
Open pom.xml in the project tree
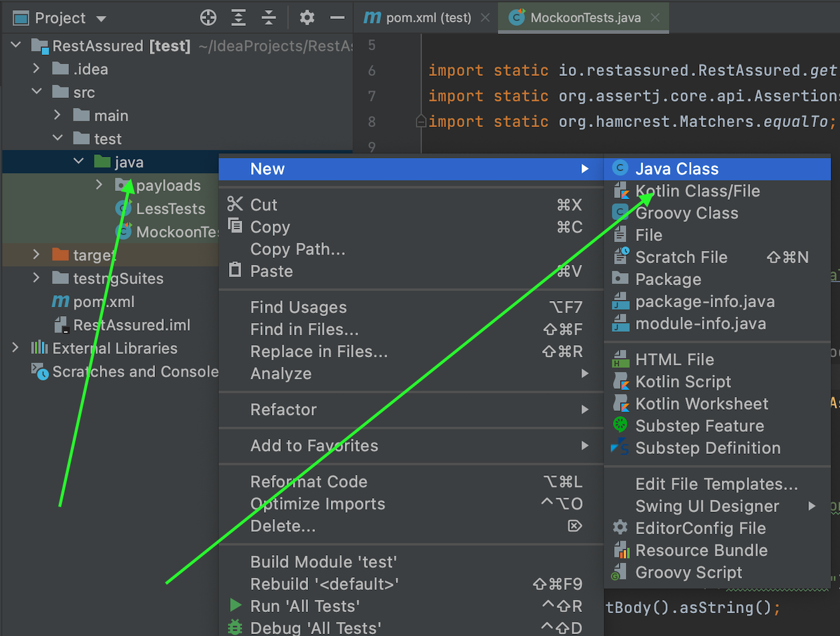[103, 302]
